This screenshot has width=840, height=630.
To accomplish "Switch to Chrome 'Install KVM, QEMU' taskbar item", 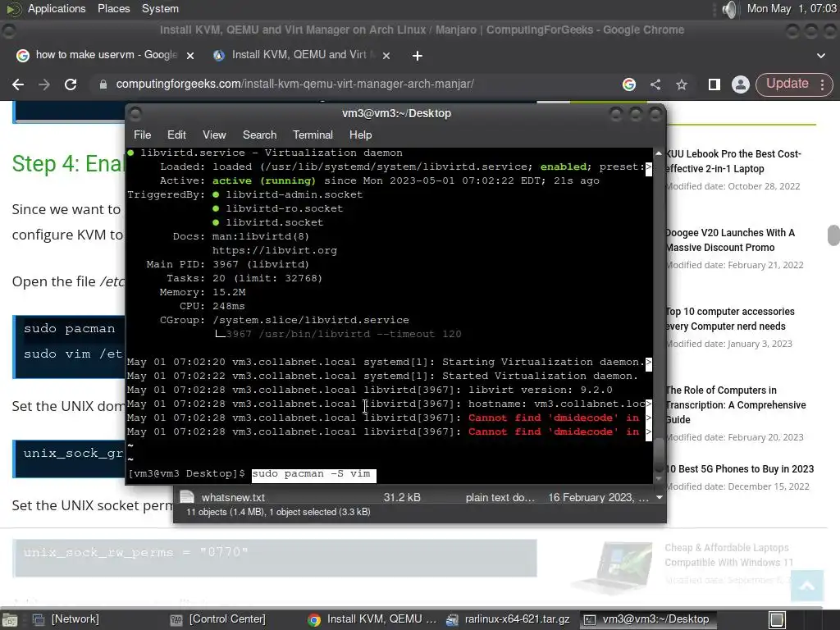I will 372,619.
